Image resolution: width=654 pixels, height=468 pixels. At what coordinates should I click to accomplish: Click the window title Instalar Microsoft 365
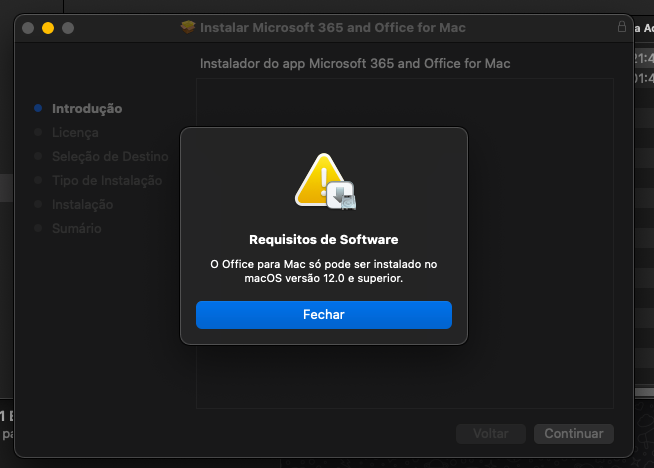tap(333, 28)
